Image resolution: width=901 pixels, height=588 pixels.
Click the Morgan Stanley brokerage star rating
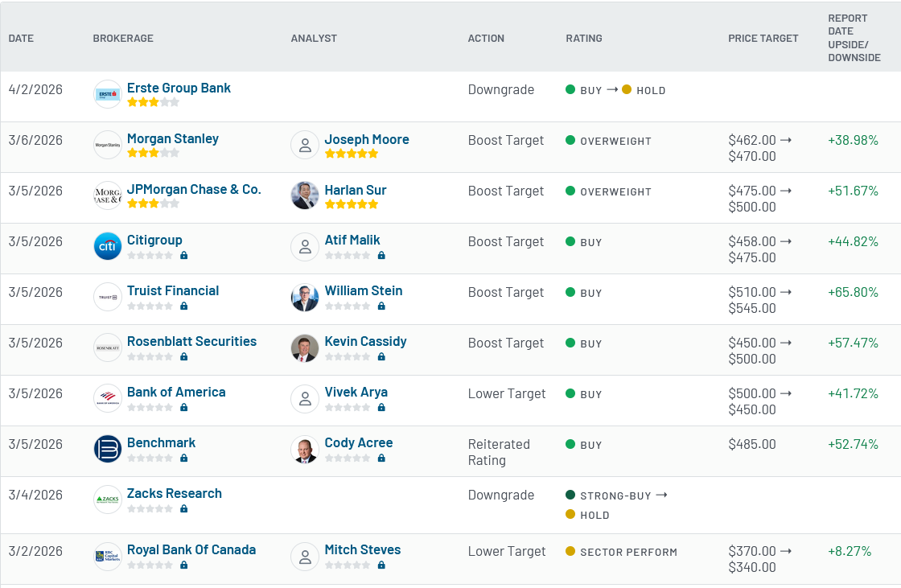153,153
